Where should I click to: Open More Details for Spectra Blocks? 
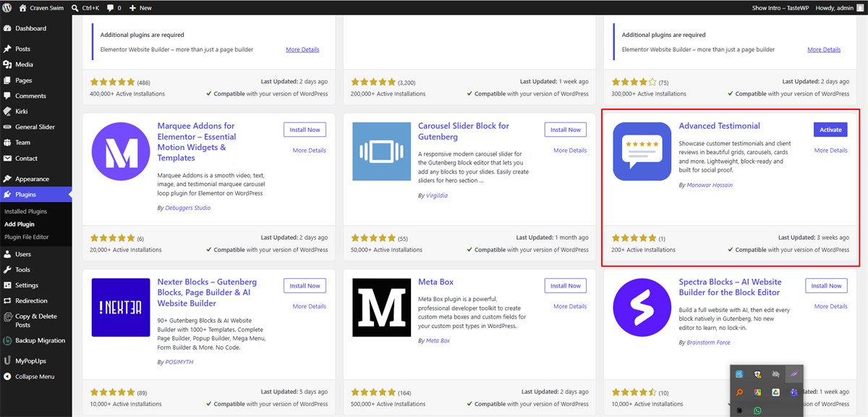coord(831,306)
